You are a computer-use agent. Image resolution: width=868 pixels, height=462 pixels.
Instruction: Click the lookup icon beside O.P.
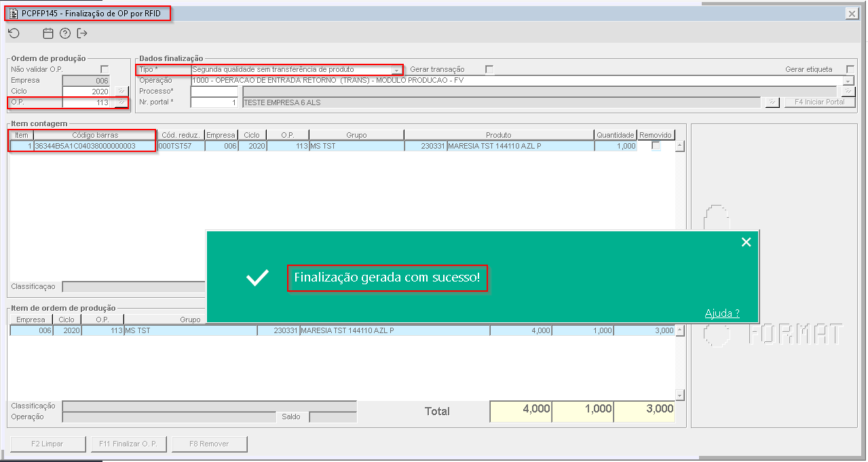tap(121, 102)
